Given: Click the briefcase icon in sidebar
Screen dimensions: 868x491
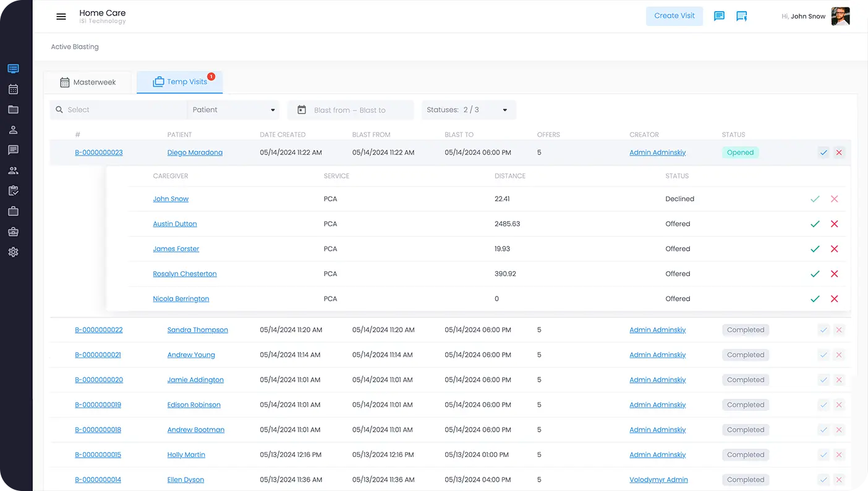Looking at the screenshot, I should pyautogui.click(x=13, y=211).
